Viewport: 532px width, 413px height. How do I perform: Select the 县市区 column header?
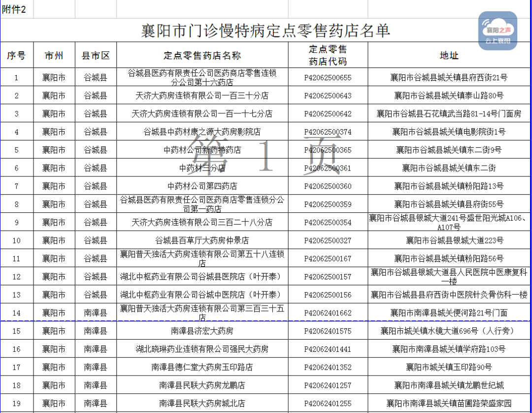pos(96,55)
